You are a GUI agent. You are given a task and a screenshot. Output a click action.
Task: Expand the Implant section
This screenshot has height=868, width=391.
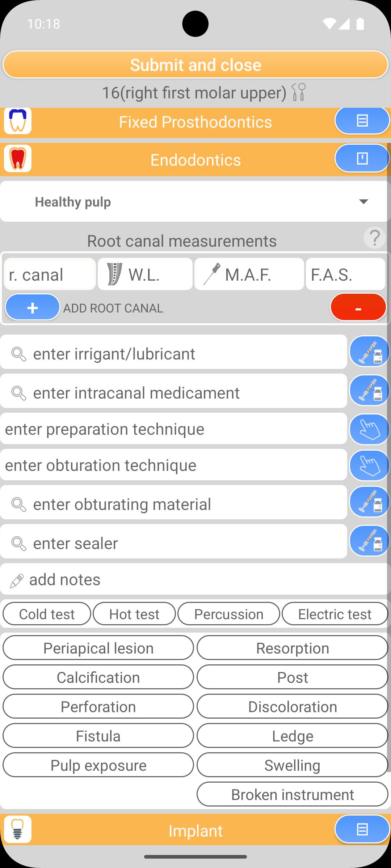[x=362, y=829]
